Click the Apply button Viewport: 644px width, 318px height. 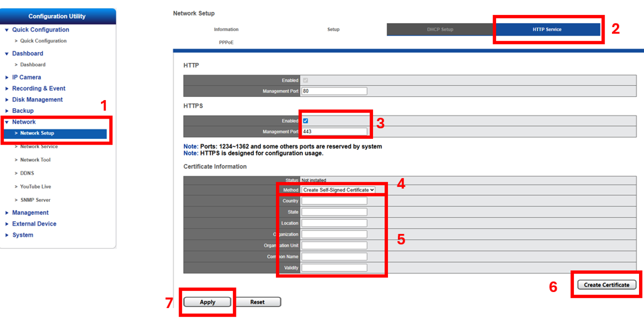pyautogui.click(x=207, y=302)
